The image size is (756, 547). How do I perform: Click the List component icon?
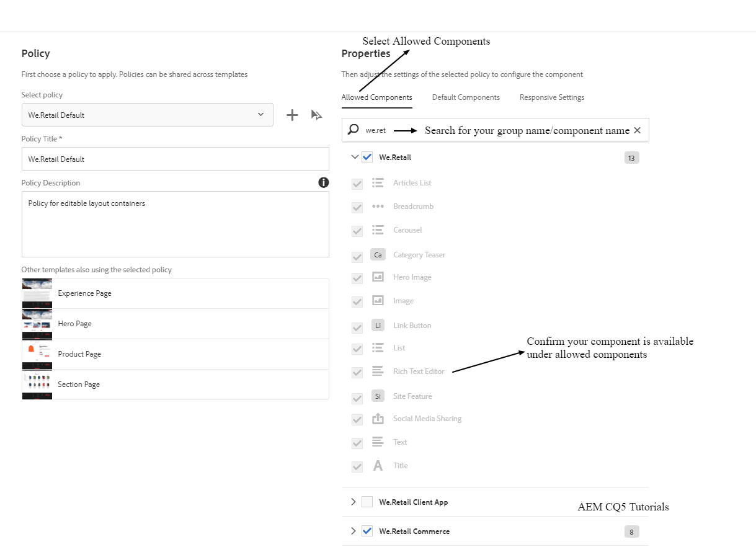click(x=378, y=348)
